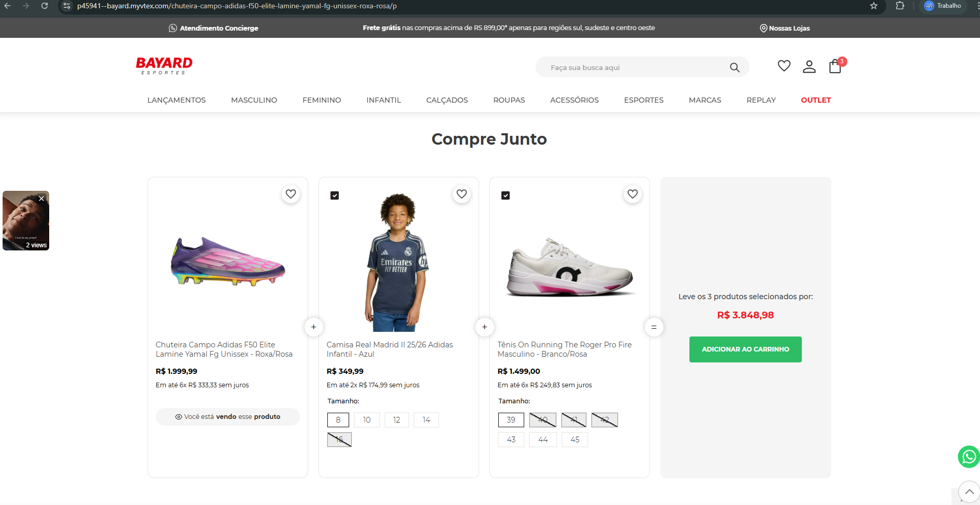Click the scroll-to-top arrow button

[969, 492]
